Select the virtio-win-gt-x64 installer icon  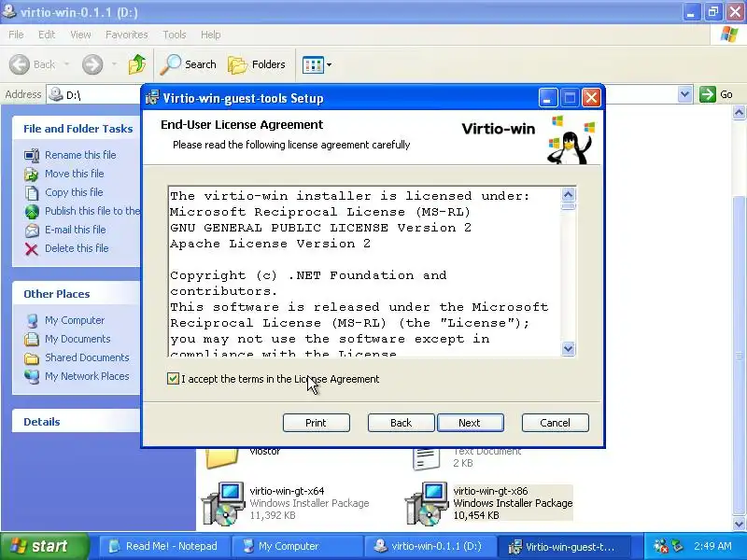[x=222, y=503]
